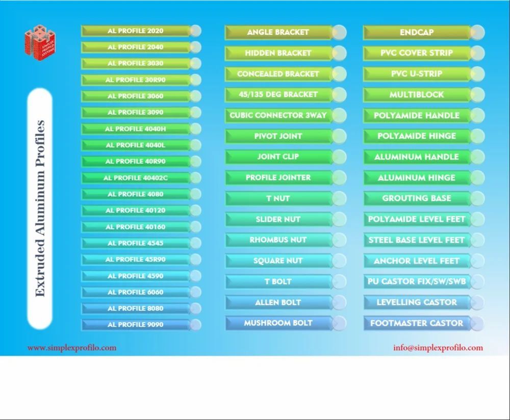Click the round indicator next to T NUT
Screen dimensions: 510x420
pos(339,199)
